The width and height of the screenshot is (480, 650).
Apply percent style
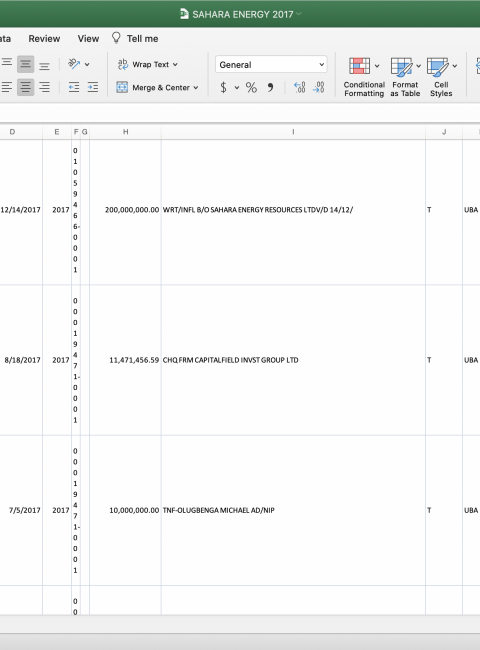pyautogui.click(x=251, y=87)
